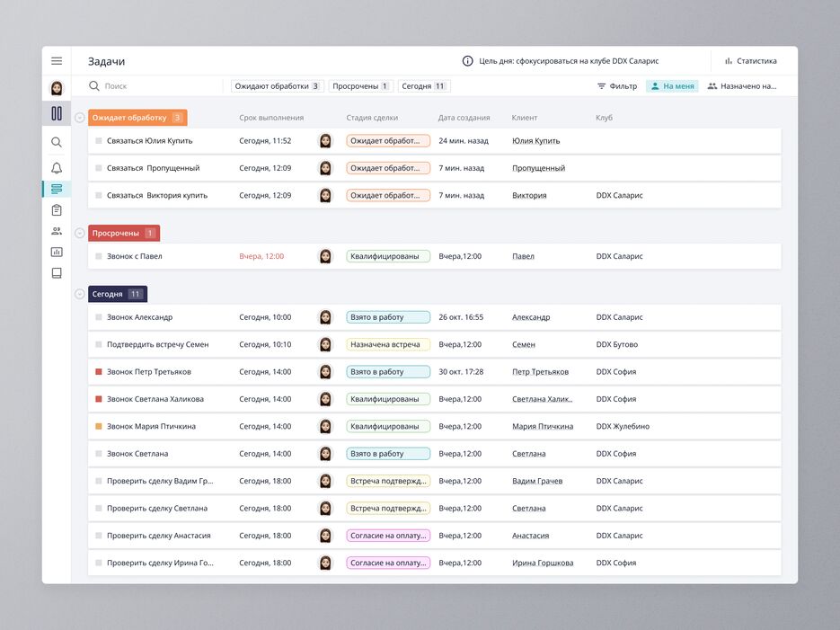Check the task Связаться Юлия Купить
The height and width of the screenshot is (630, 840).
point(99,141)
